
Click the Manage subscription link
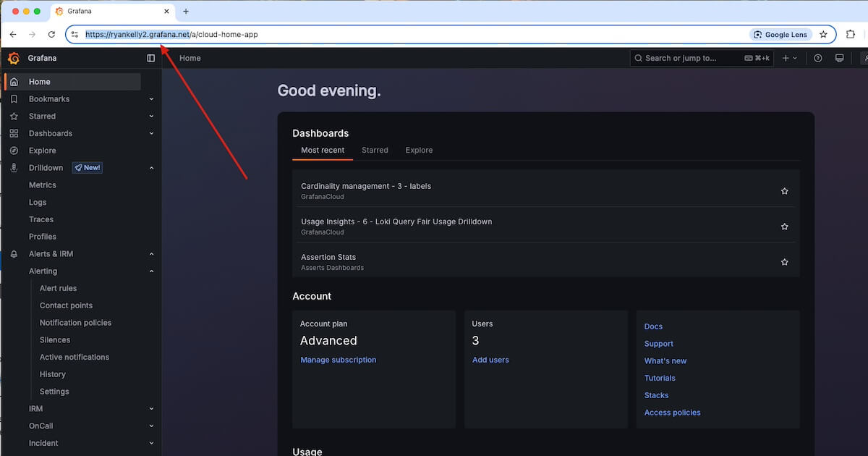338,360
